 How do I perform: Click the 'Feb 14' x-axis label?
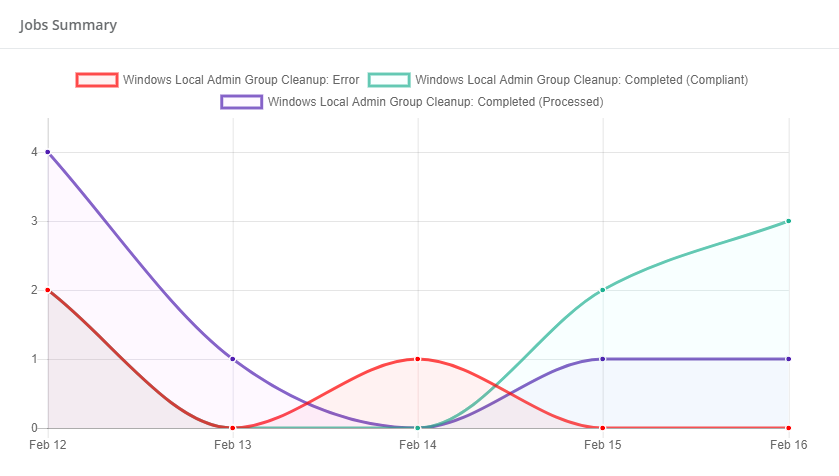418,444
